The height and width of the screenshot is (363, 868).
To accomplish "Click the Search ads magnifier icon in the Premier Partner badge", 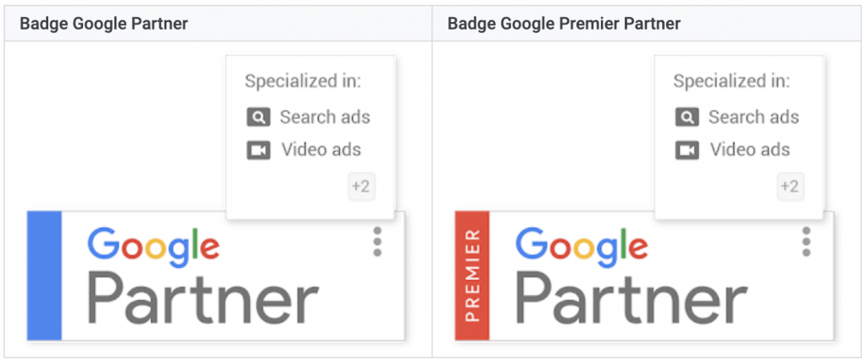I will point(687,117).
